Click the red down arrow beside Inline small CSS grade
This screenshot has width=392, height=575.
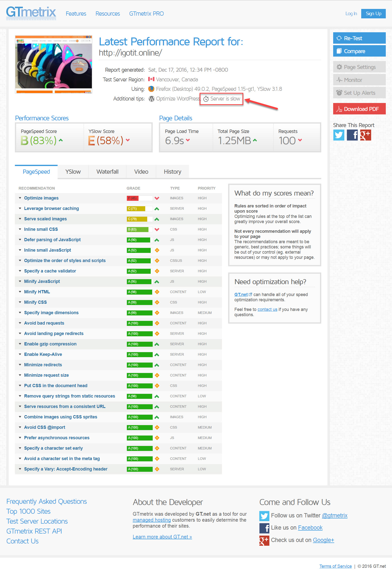click(x=157, y=230)
